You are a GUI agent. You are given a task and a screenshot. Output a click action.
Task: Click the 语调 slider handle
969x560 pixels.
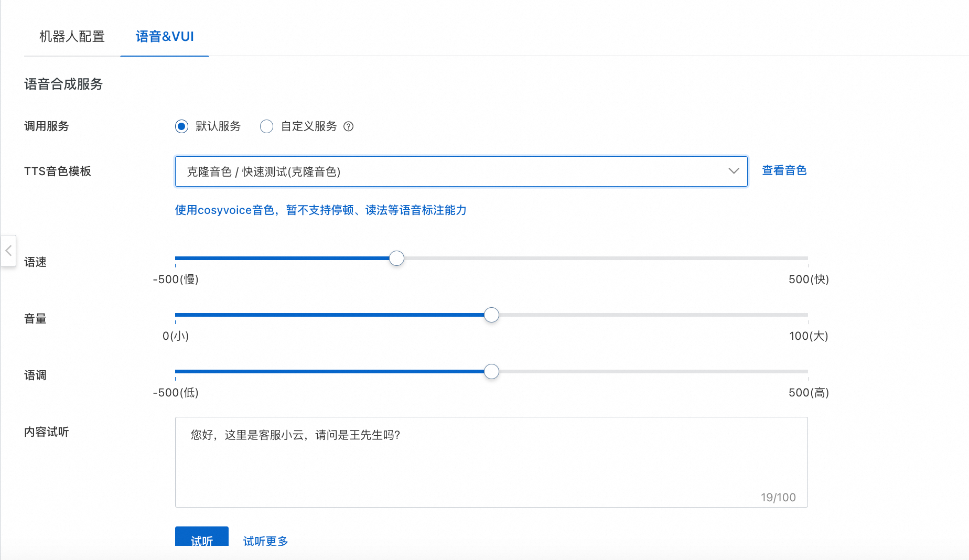(x=491, y=372)
